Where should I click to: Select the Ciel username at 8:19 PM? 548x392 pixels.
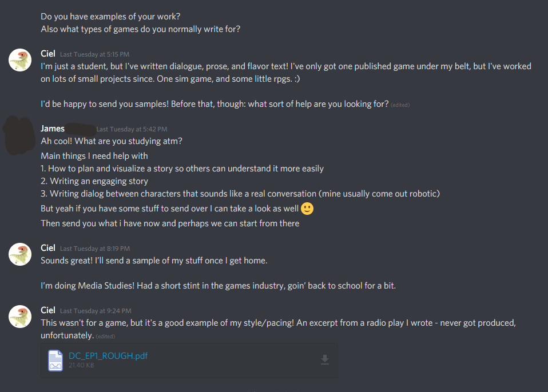(48, 248)
